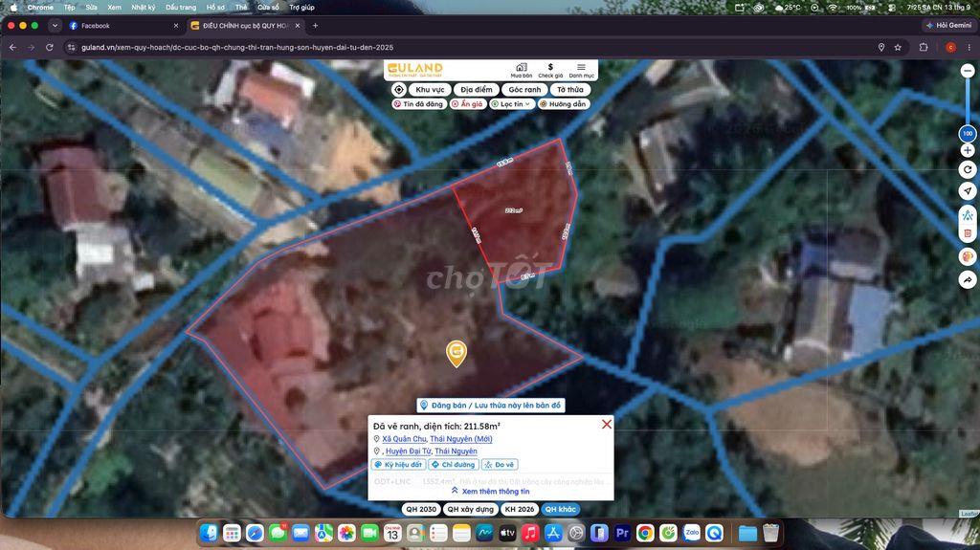
Task: Expand the Lọc tin dropdown
Action: [x=511, y=104]
